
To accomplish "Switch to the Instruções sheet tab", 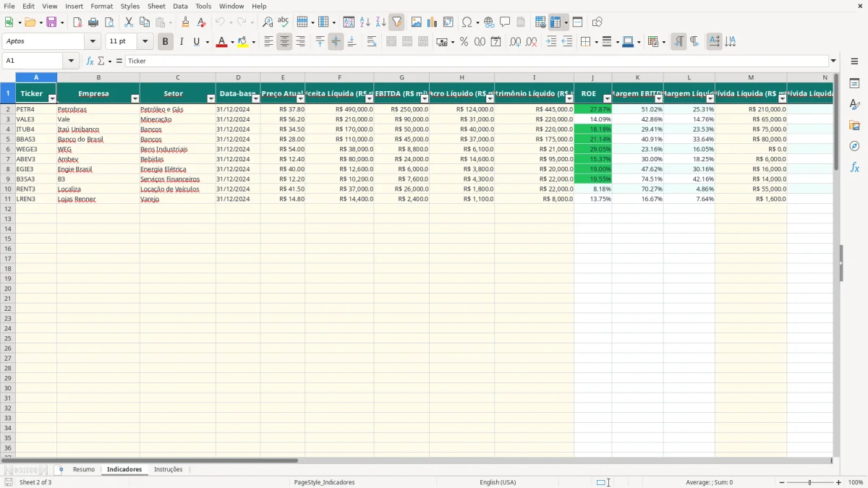I will point(169,469).
